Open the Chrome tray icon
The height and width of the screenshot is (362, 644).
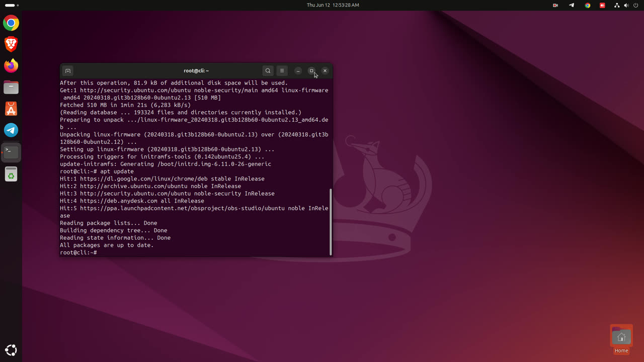click(587, 5)
